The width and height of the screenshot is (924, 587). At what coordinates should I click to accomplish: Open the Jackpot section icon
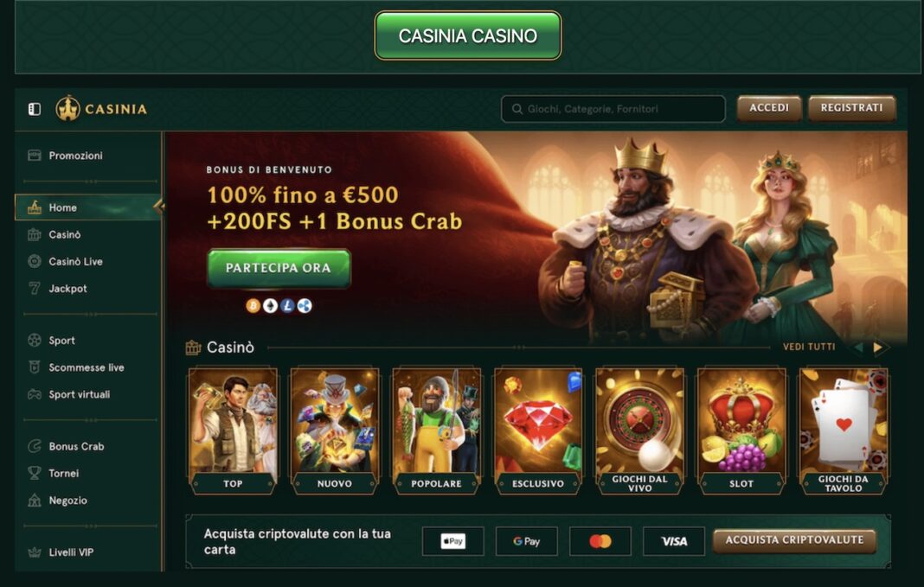[35, 289]
